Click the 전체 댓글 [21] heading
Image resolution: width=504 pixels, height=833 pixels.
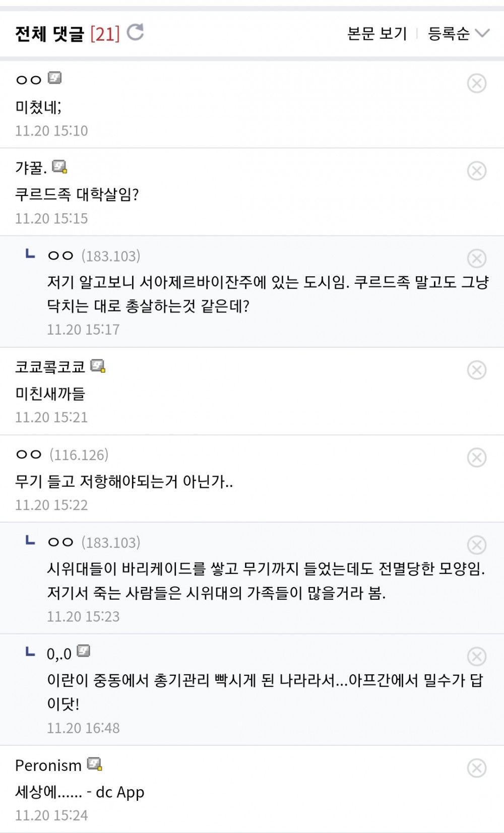[68, 34]
